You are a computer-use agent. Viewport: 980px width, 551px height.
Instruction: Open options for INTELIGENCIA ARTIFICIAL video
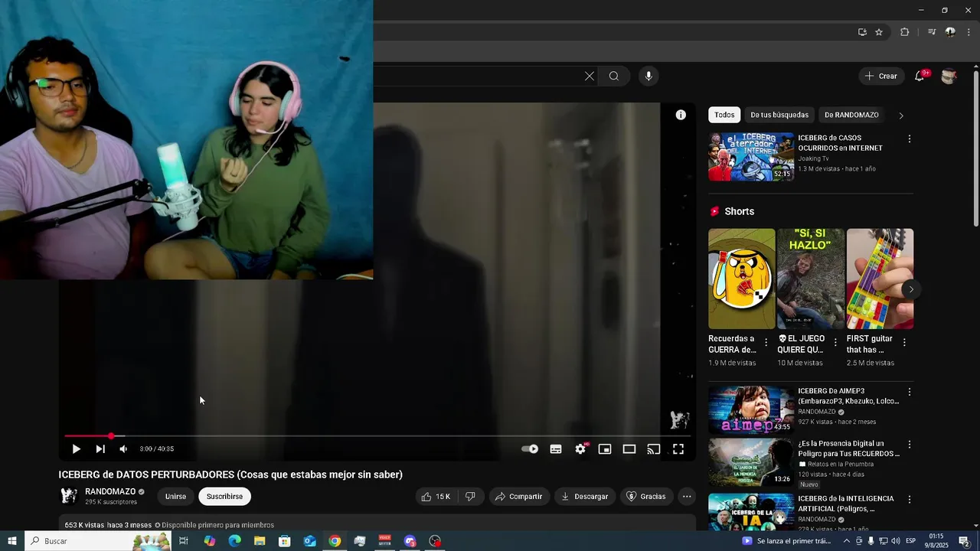pos(910,500)
